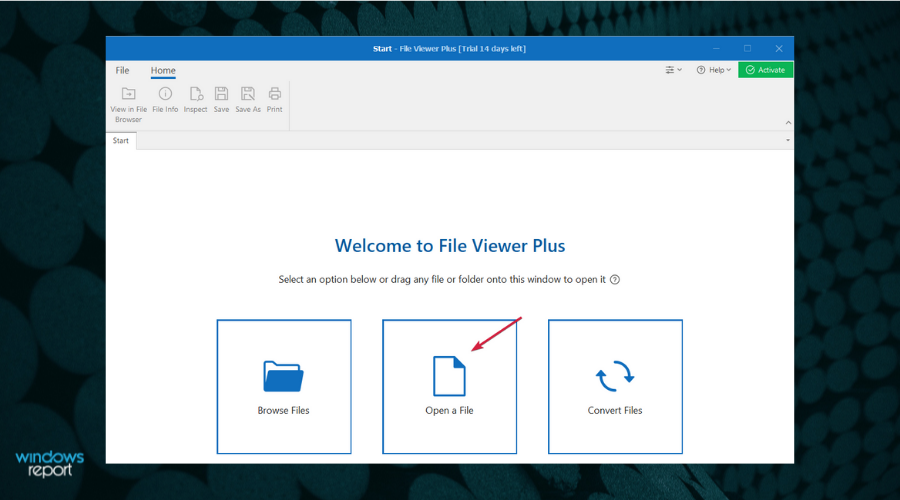Open the tab list dropdown arrow
This screenshot has height=500, width=900.
(788, 140)
